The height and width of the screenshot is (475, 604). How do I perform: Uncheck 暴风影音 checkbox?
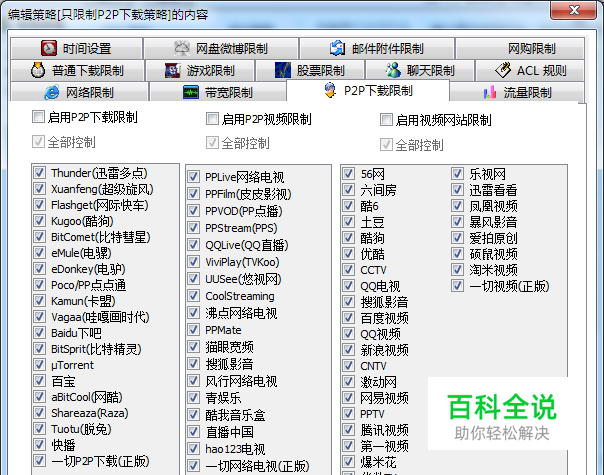(x=457, y=222)
